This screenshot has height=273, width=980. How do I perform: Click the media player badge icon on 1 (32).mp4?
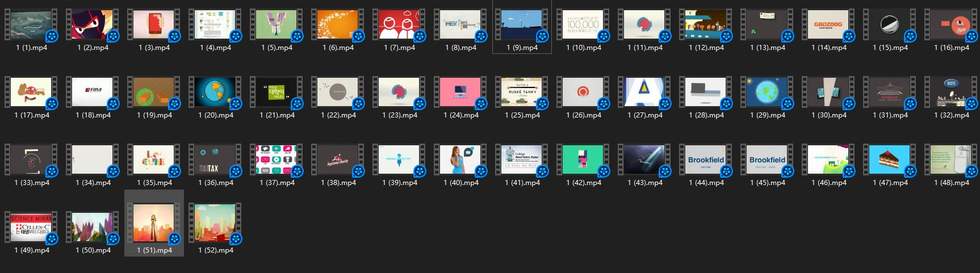971,104
